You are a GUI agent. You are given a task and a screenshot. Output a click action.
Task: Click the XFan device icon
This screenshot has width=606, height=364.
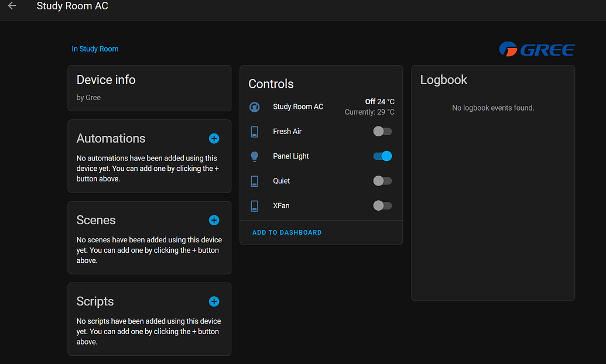[x=255, y=206]
